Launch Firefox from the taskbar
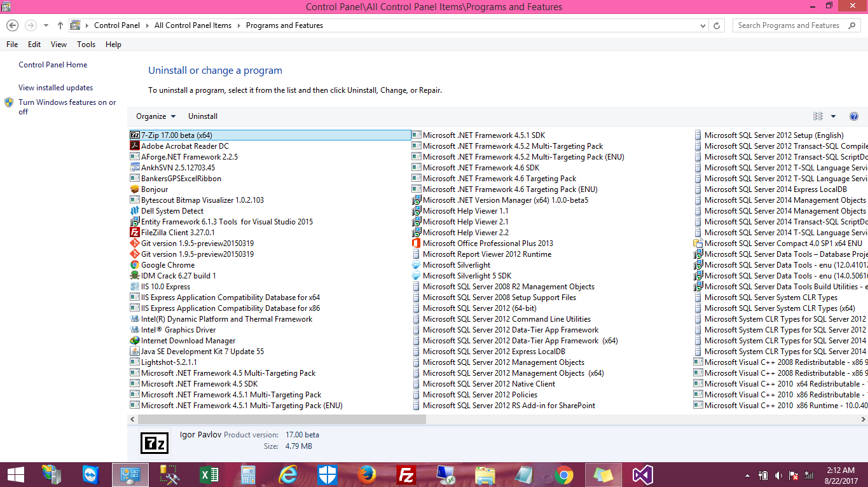 click(x=367, y=475)
